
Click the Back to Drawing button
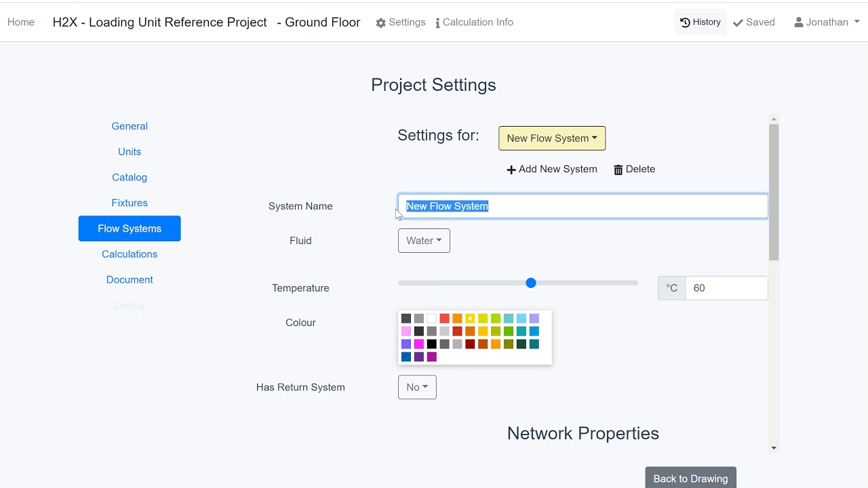click(690, 478)
